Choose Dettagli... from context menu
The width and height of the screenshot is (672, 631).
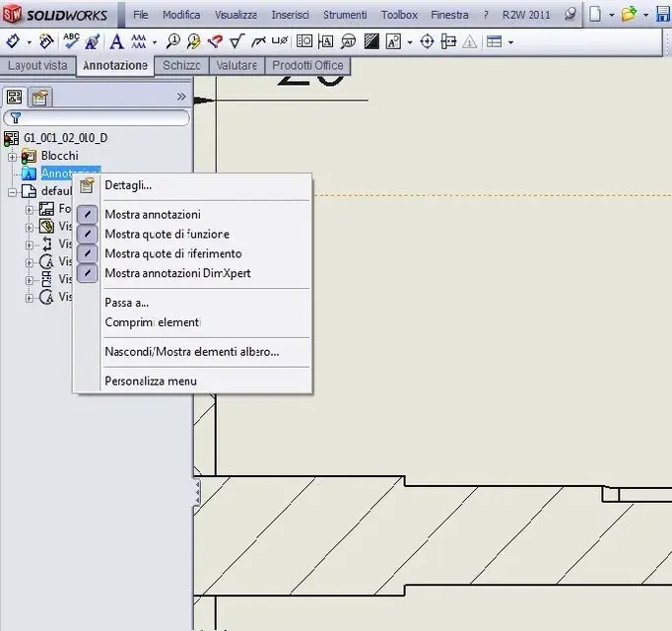click(x=128, y=185)
